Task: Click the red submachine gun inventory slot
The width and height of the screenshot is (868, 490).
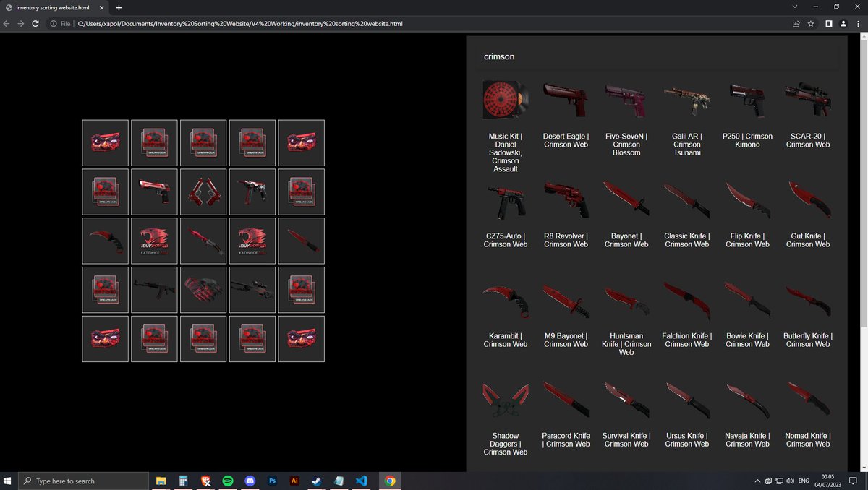Action: [x=252, y=192]
